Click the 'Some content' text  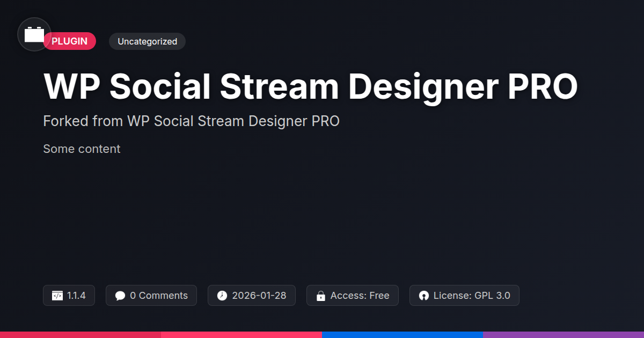pyautogui.click(x=82, y=149)
